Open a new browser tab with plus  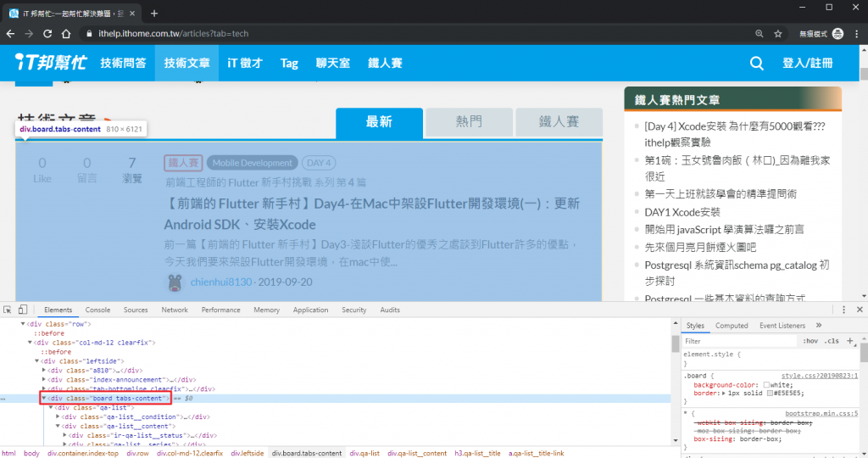pyautogui.click(x=154, y=13)
